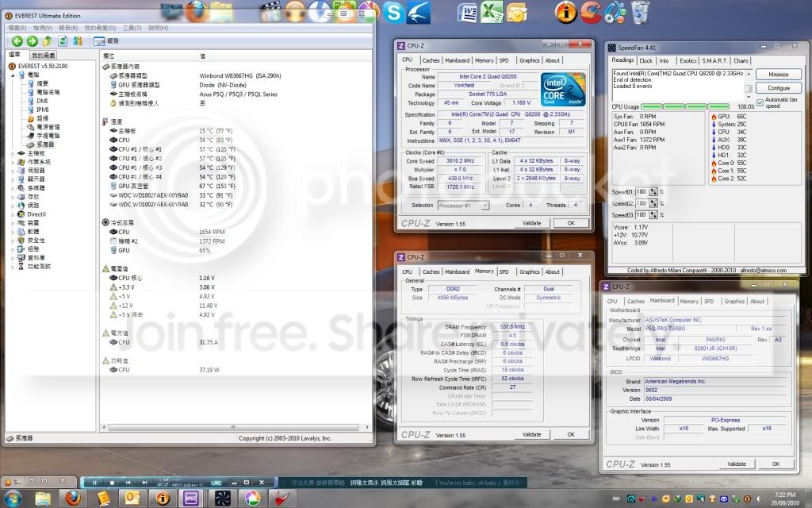Open Graphics tab in CPU-Z Memory window
The width and height of the screenshot is (812, 508).
[x=529, y=272]
